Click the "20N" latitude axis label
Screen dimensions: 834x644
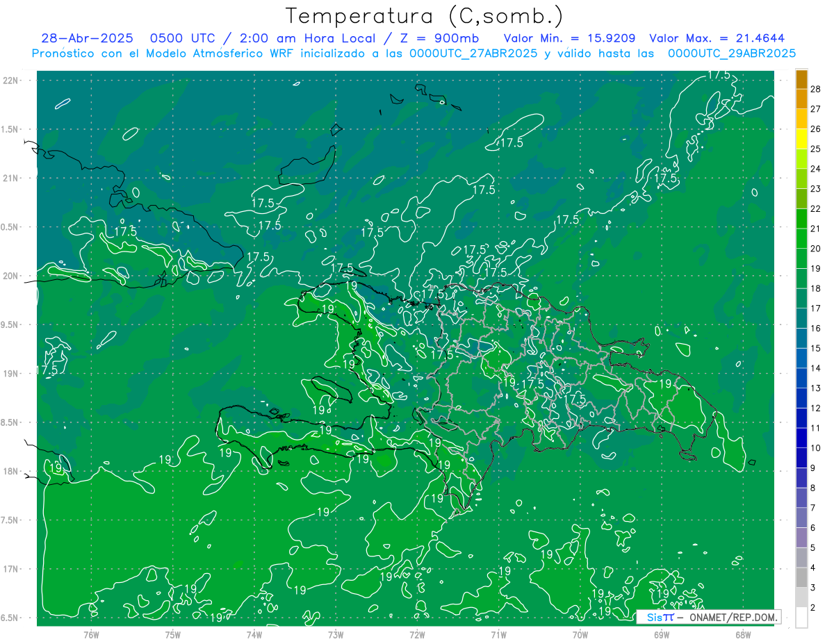pyautogui.click(x=11, y=276)
